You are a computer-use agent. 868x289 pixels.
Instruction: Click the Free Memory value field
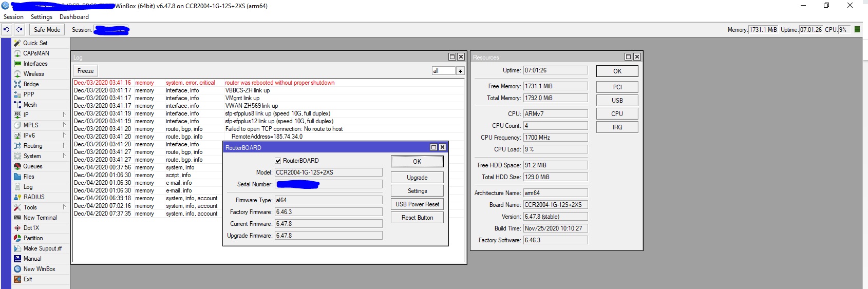555,86
